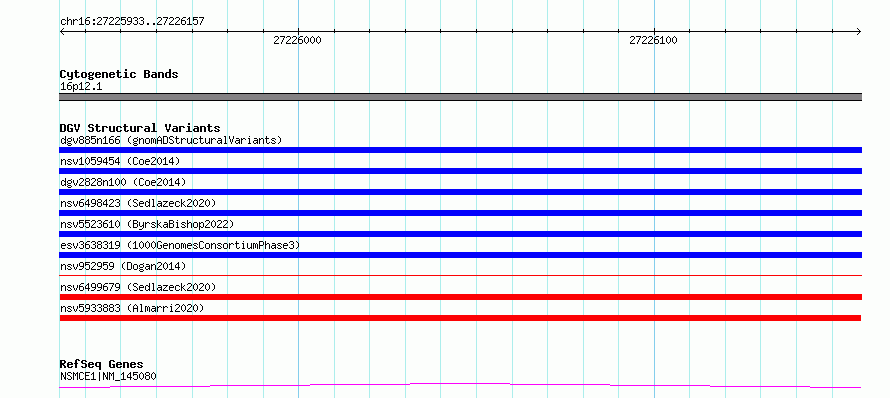Open variant nsv5933883 (Almarri2020) label

pos(132,308)
